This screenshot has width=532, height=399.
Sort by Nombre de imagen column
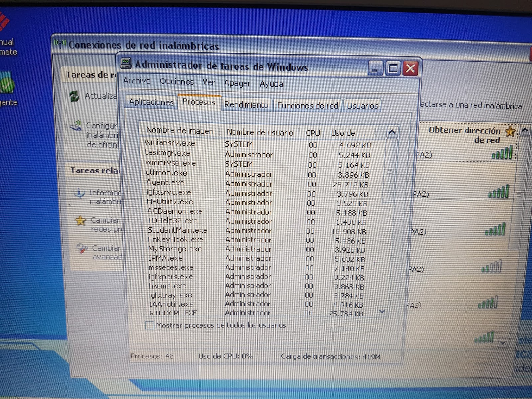point(180,131)
